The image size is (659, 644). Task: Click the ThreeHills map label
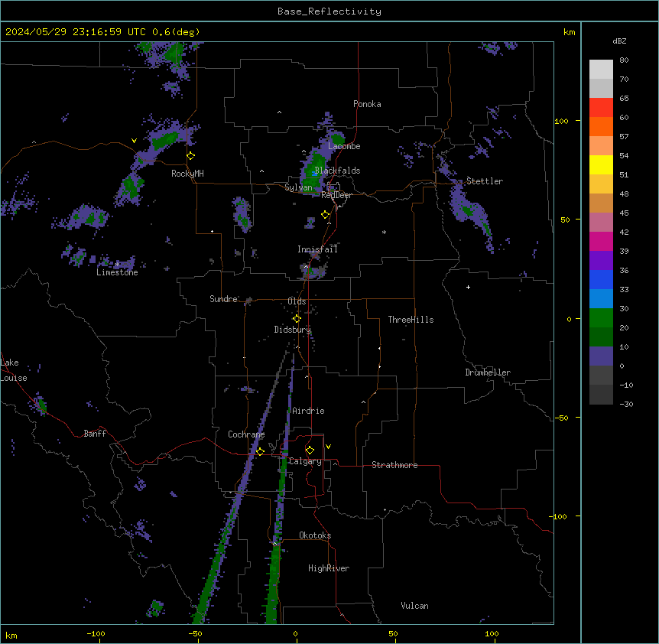click(x=411, y=320)
